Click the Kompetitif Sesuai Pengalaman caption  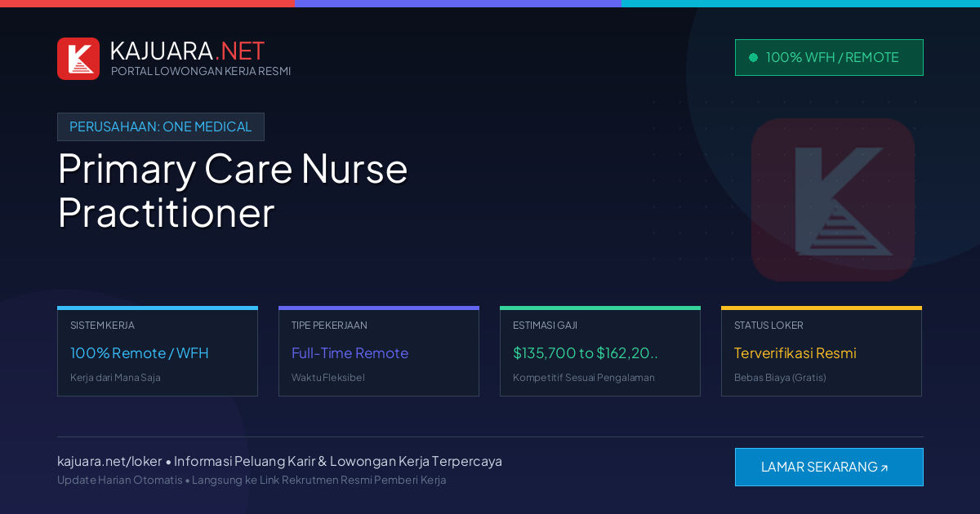click(584, 378)
